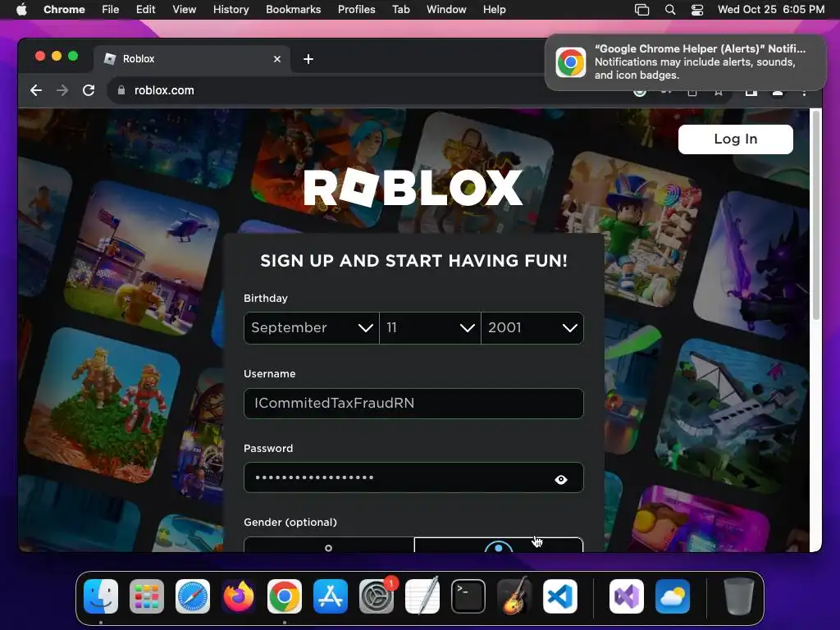Open a new browser tab
Viewport: 840px width, 630px height.
pos(308,59)
